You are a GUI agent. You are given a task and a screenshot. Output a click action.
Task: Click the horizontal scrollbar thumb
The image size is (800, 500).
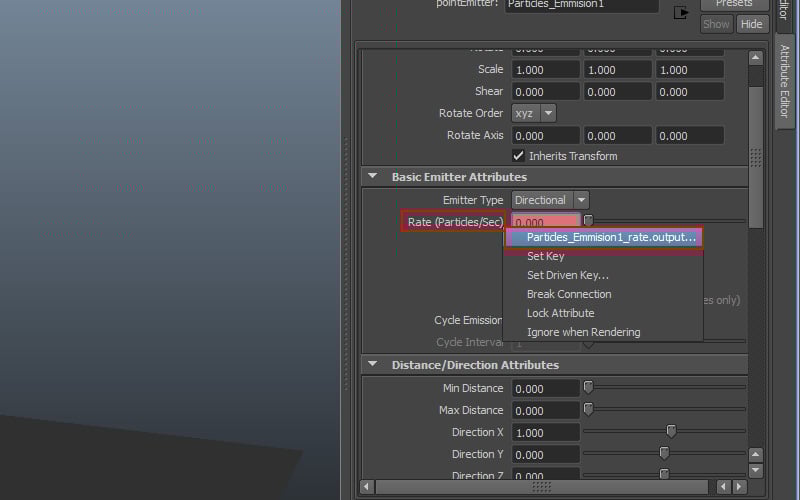(542, 487)
